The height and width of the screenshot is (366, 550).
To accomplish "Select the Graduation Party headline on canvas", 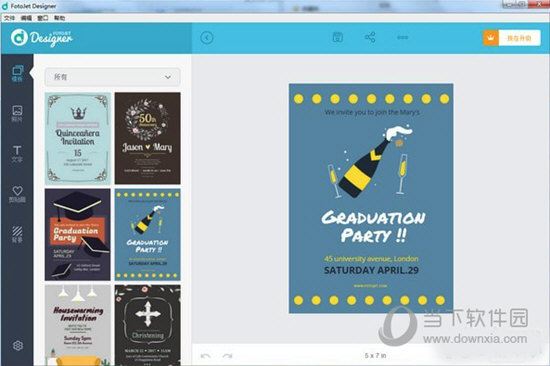I will coord(374,227).
